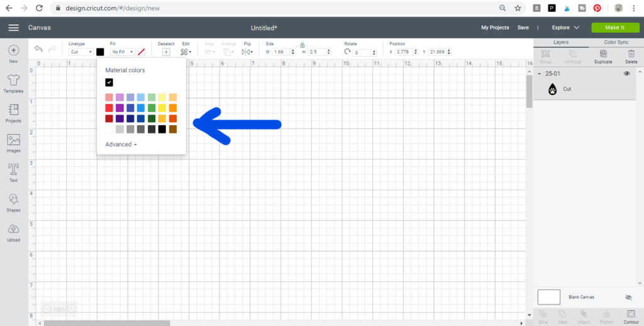Pick the black checked material color swatch

(109, 82)
